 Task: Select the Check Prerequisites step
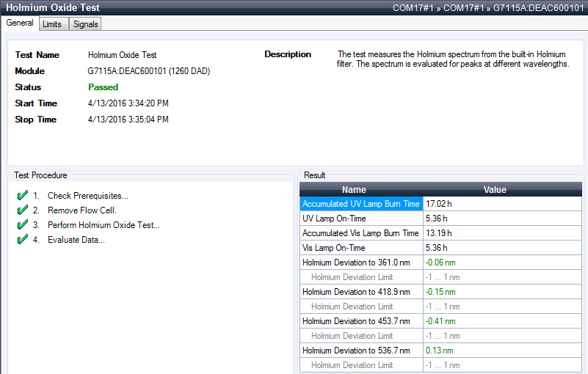point(87,196)
